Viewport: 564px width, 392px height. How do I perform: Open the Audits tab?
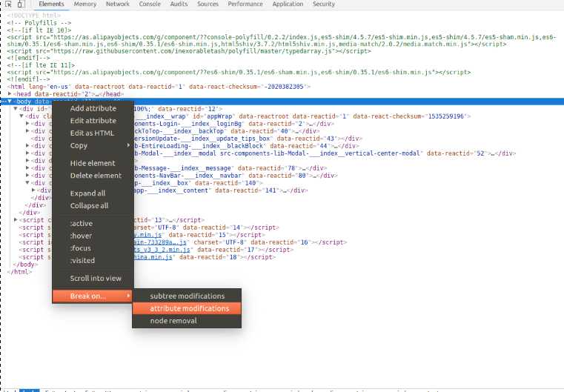(x=179, y=4)
